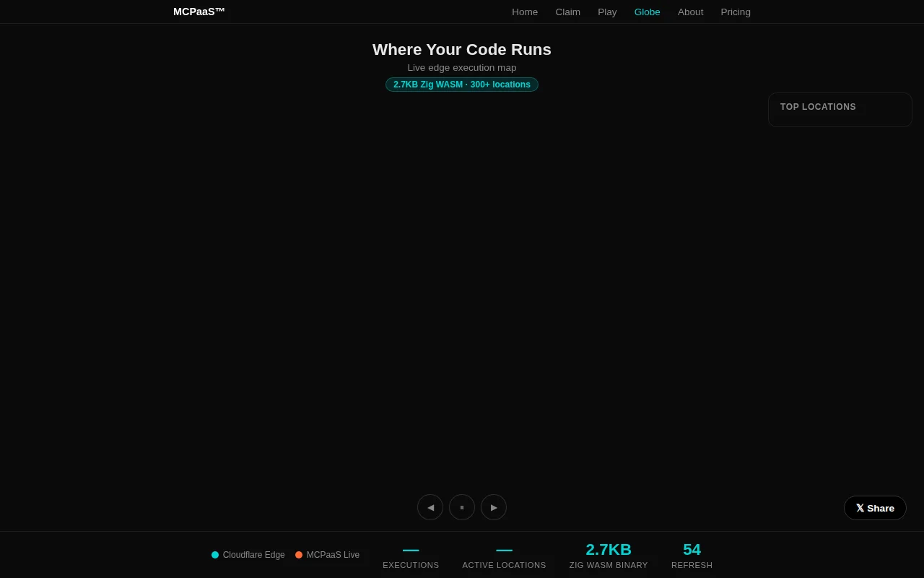924x578 pixels.
Task: Rotate globe right with forward arrow
Action: pyautogui.click(x=494, y=507)
